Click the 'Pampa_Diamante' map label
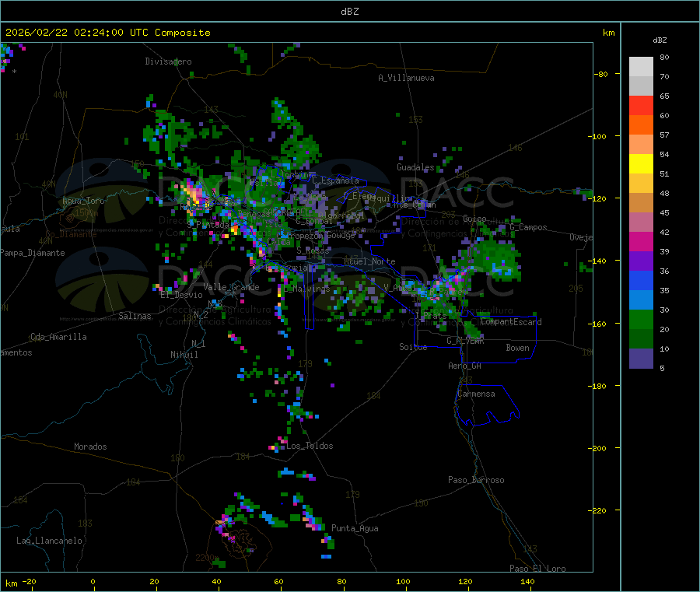Viewport: 700px width, 592px height. click(33, 253)
